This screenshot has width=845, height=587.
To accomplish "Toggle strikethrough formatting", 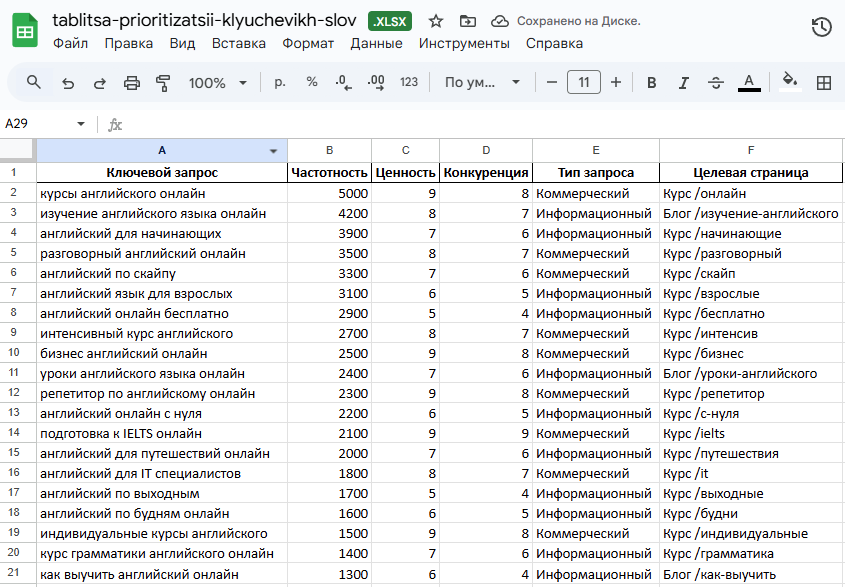I will pyautogui.click(x=716, y=83).
